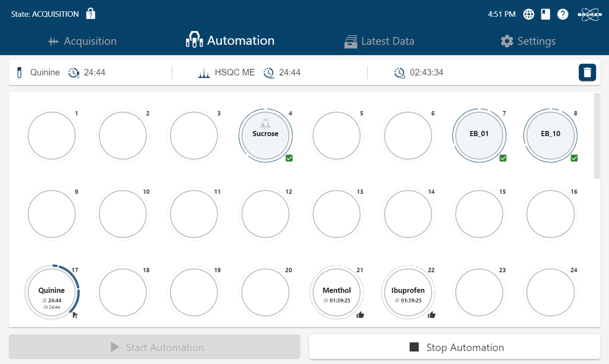Select empty sample position 12
609x364 pixels.
click(265, 214)
